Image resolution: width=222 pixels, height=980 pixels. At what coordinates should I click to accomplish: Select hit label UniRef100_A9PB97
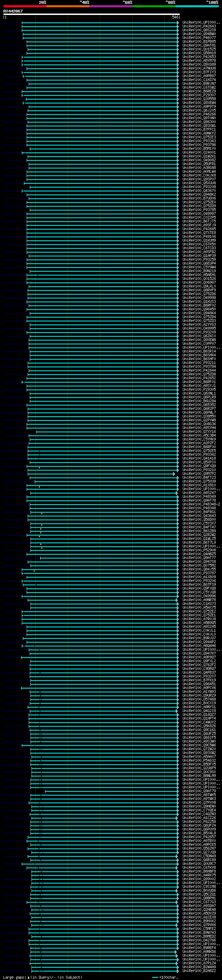(199, 76)
